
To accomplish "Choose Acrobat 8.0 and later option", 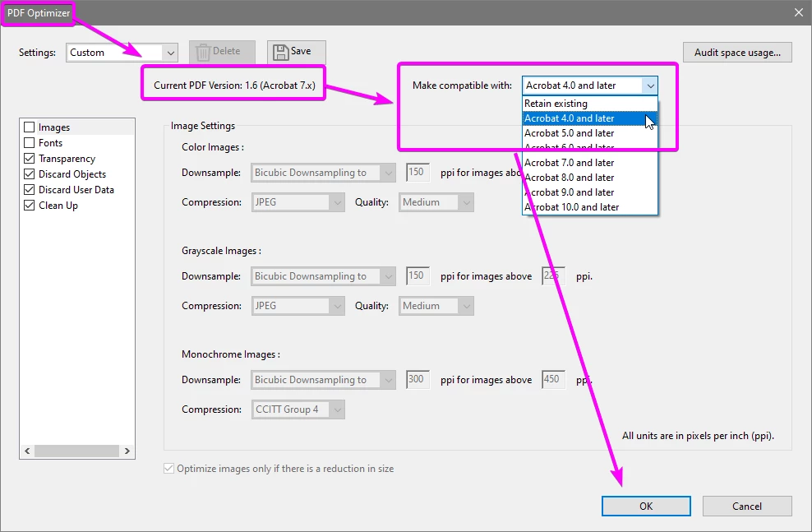I will click(x=590, y=178).
